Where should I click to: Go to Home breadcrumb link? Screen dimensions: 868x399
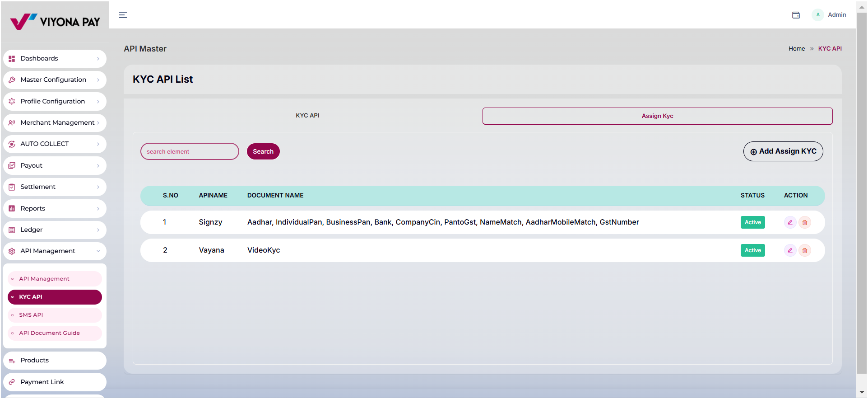tap(797, 49)
